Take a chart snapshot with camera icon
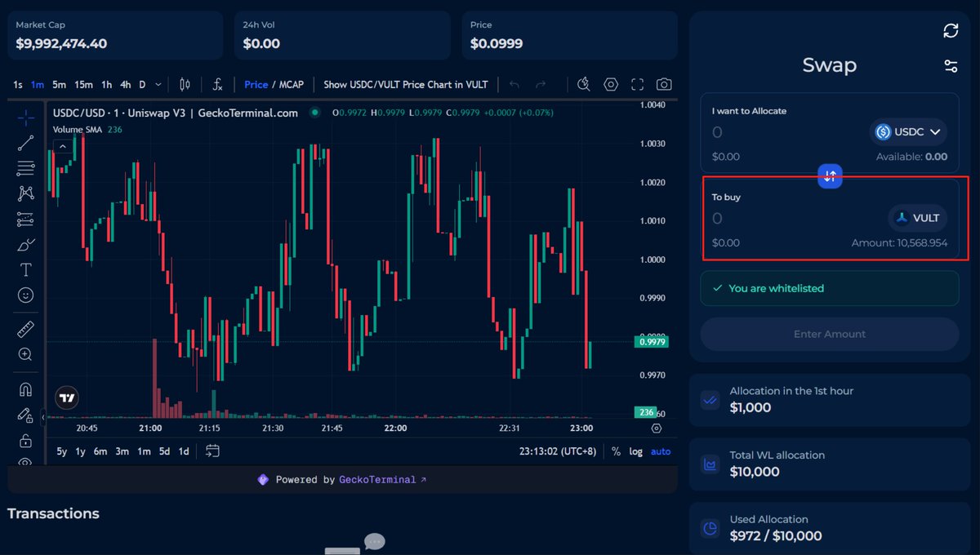 click(x=664, y=84)
